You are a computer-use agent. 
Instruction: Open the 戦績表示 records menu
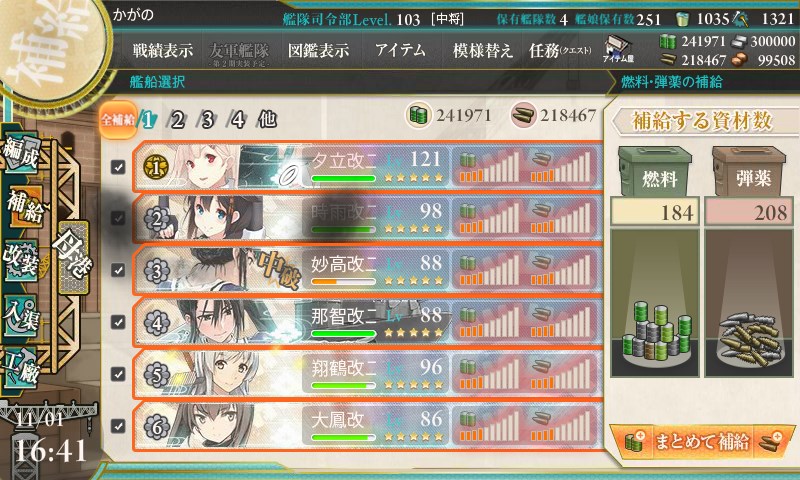click(x=163, y=50)
